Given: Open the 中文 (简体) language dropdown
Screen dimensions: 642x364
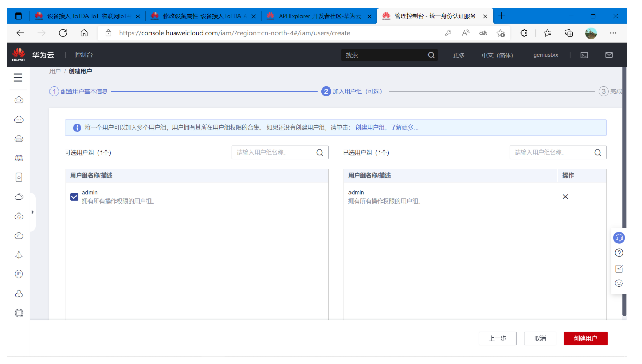Looking at the screenshot, I should point(497,55).
